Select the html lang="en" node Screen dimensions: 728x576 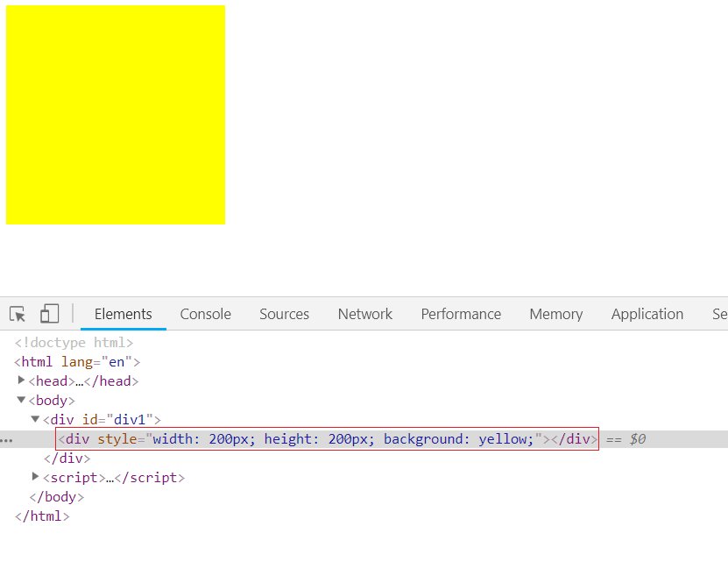coord(77,362)
